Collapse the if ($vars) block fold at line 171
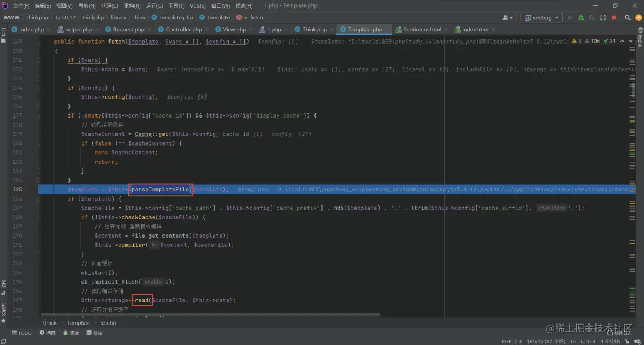Screen dimensions: 644x345 (x=38, y=60)
